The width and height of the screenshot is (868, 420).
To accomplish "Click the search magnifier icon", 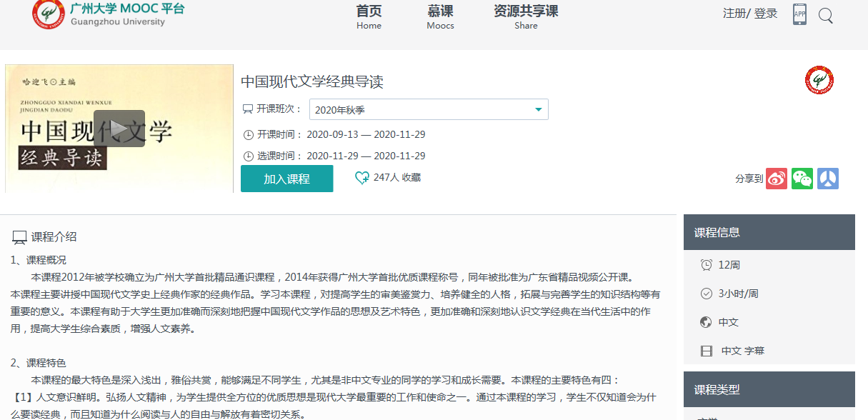I will (825, 15).
